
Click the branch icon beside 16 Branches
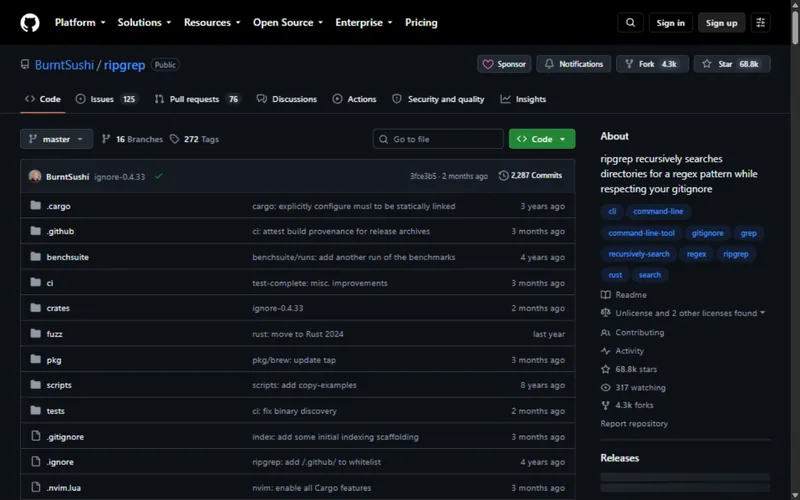106,139
